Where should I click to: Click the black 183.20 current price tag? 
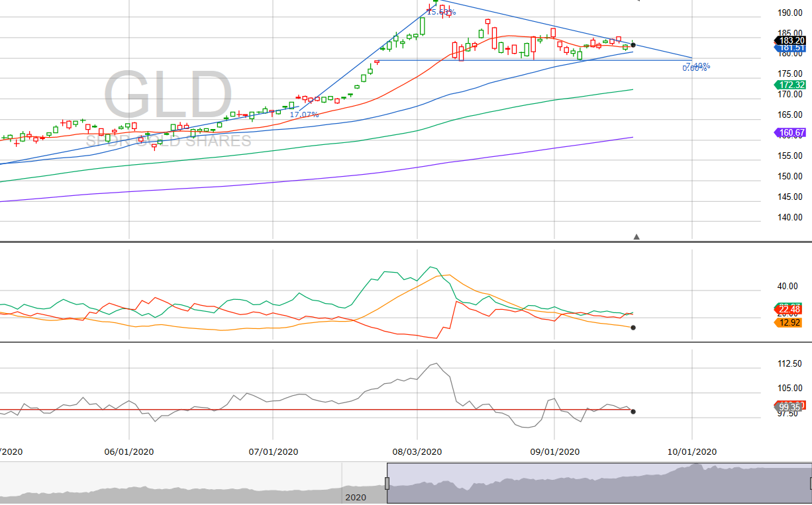789,40
